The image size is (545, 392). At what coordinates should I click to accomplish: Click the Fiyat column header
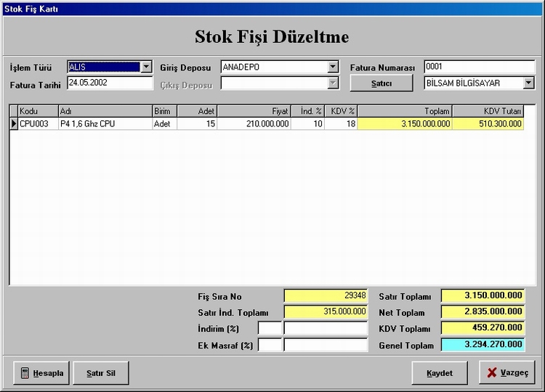253,111
